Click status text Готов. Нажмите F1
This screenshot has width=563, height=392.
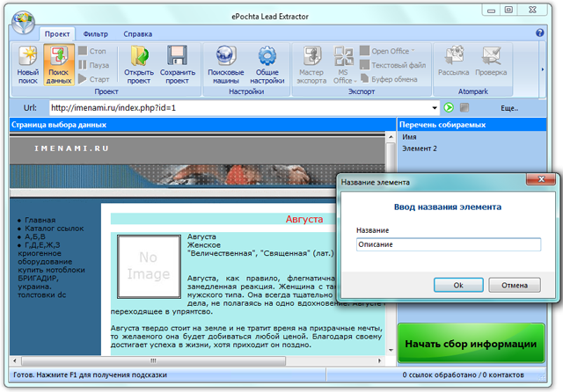click(x=90, y=374)
